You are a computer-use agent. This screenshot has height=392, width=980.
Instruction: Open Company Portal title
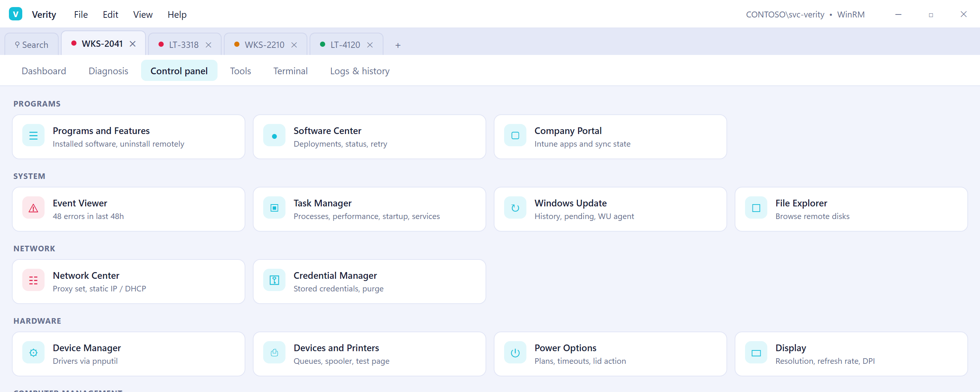(568, 131)
